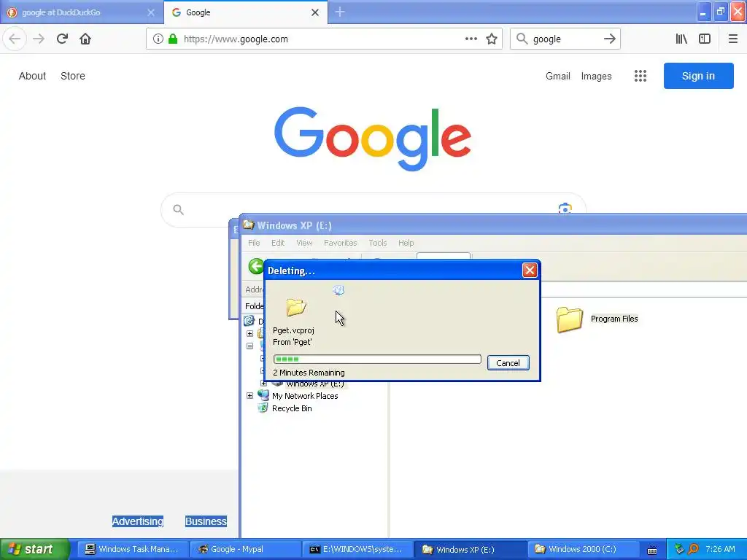Switch to Windows 2000 (C:) taskbar button
This screenshot has width=747, height=560.
(x=582, y=549)
